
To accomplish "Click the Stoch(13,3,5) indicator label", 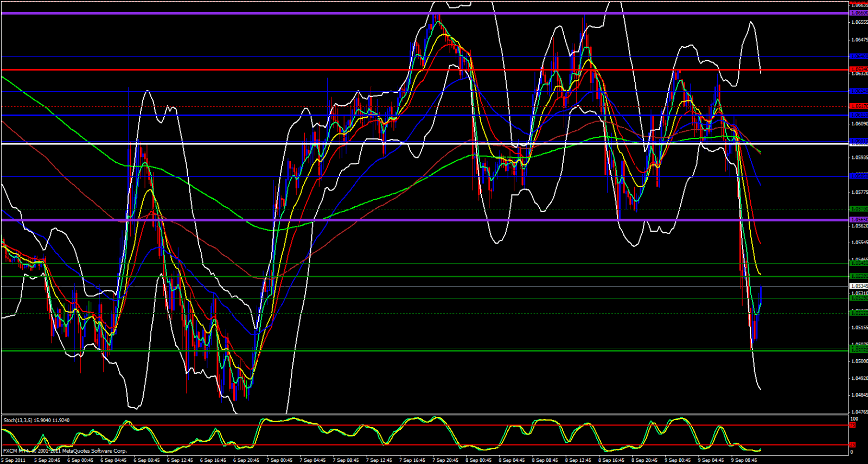I will pos(36,420).
